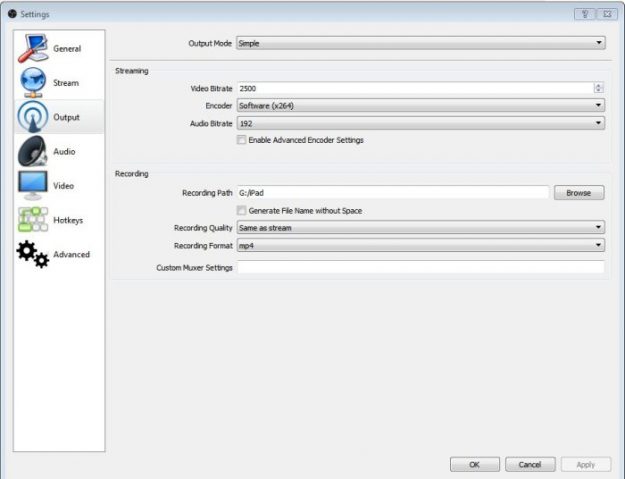This screenshot has width=625, height=479.
Task: Click the title bar help question button
Action: tap(585, 14)
